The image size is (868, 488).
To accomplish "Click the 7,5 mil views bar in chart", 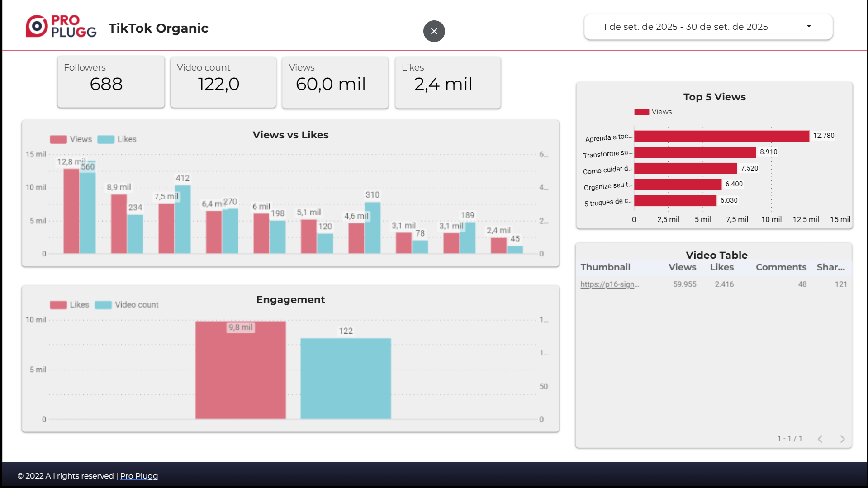I will [x=166, y=228].
